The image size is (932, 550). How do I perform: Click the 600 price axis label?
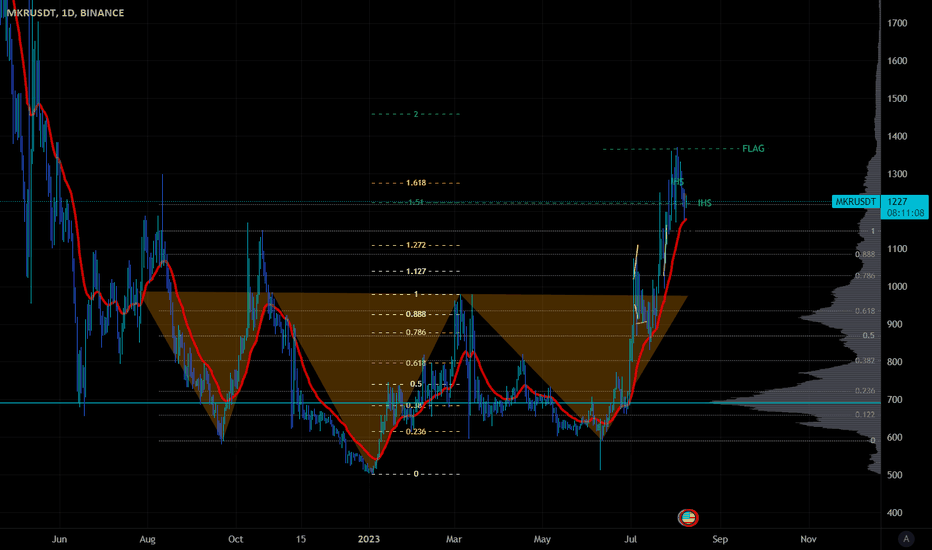point(895,438)
